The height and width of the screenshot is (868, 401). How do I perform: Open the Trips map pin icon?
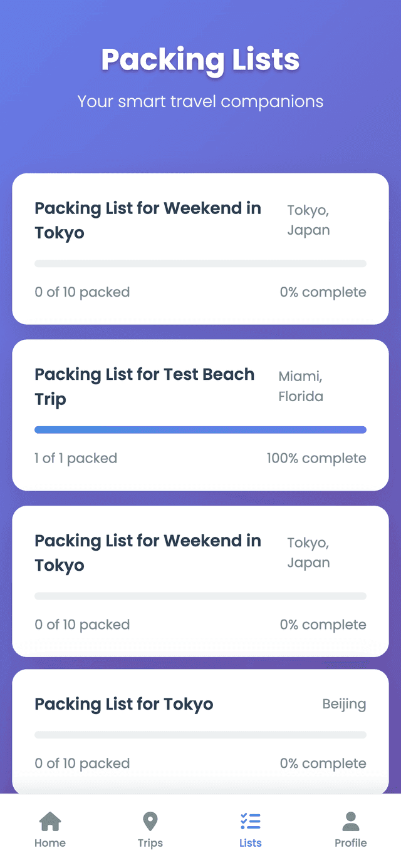pos(150,820)
